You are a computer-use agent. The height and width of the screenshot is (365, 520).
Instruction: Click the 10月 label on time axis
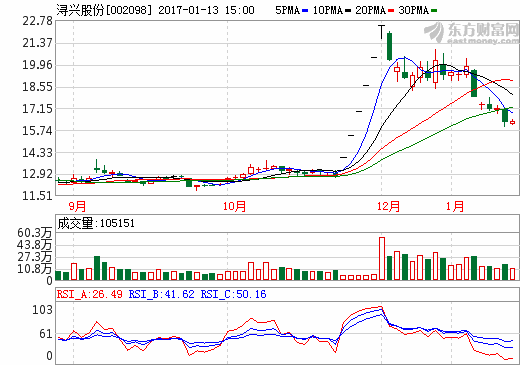tap(234, 206)
